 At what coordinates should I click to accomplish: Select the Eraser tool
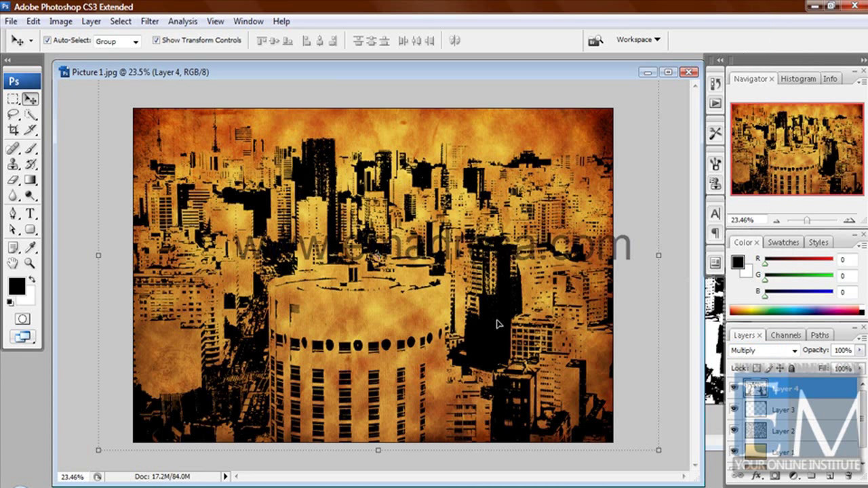[13, 180]
